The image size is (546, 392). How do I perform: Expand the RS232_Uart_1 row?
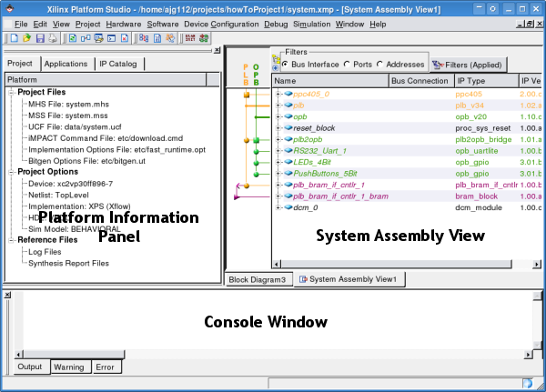pyautogui.click(x=278, y=151)
